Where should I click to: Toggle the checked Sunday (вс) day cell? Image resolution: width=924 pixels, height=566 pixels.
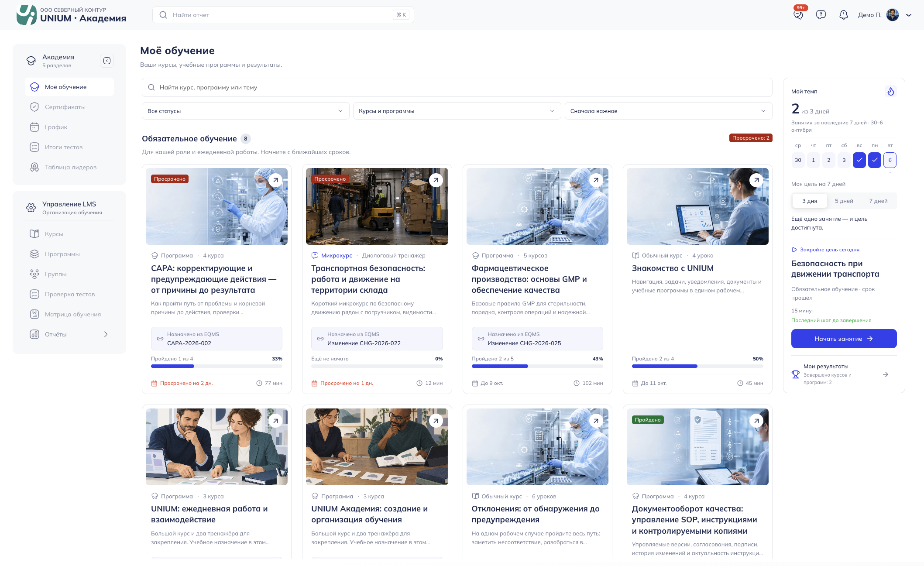[x=859, y=160]
